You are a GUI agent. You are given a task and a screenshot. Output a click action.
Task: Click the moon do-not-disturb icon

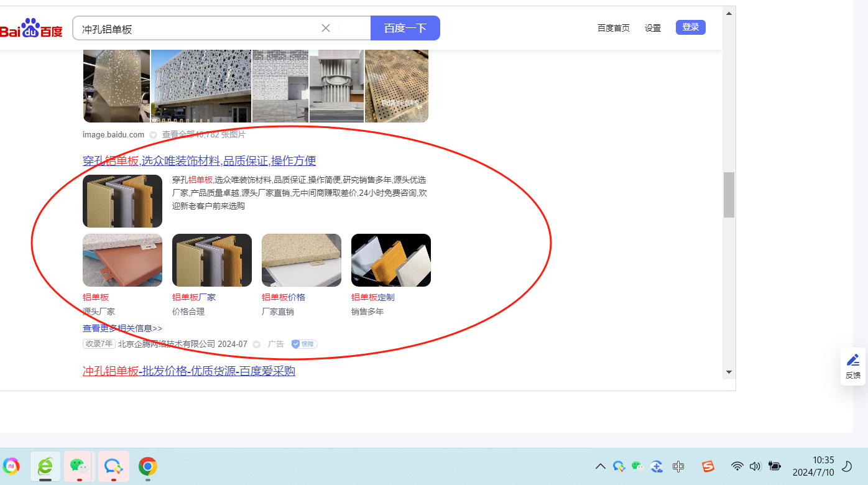(x=847, y=466)
